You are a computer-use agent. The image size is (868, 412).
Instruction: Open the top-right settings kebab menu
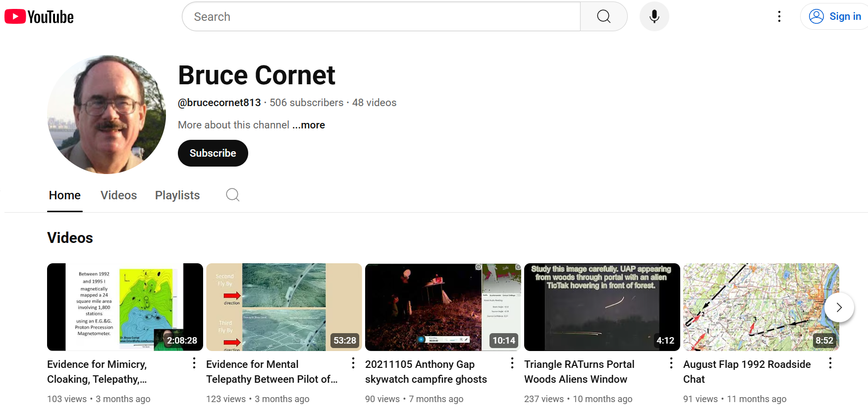pyautogui.click(x=779, y=17)
